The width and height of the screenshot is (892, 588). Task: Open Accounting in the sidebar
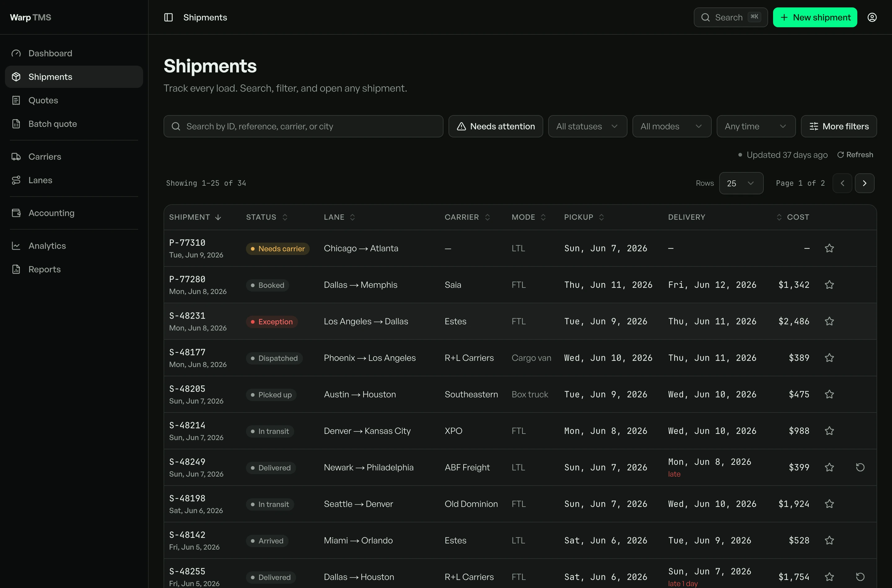click(74, 213)
